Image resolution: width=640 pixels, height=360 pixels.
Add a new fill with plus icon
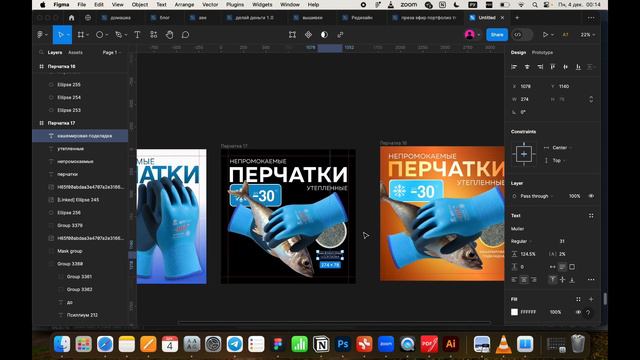tap(591, 299)
